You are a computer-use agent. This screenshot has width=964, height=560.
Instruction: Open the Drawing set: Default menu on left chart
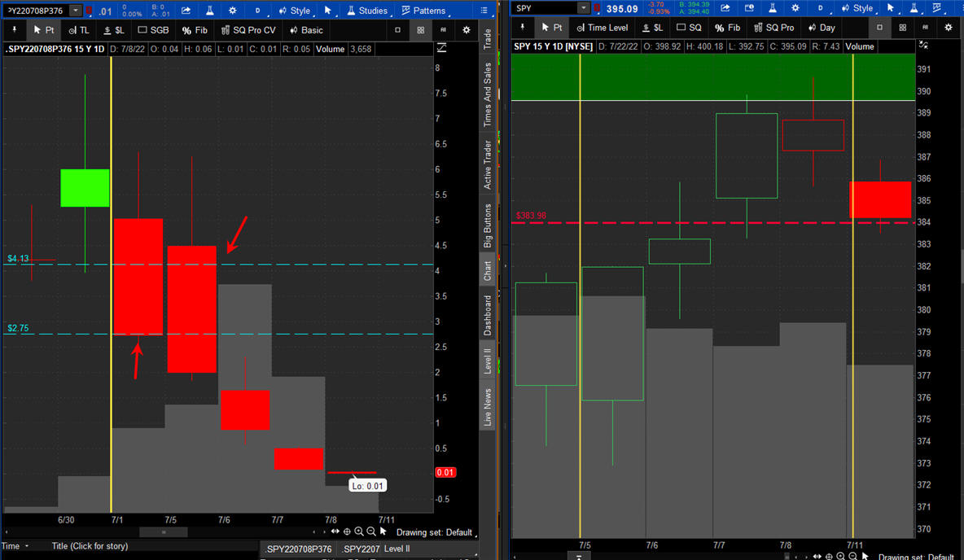pos(436,532)
